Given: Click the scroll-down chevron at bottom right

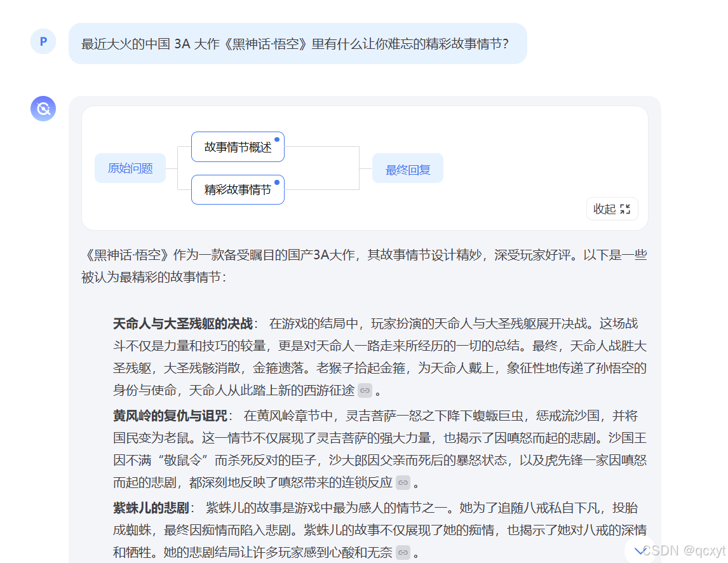Looking at the screenshot, I should tap(640, 551).
